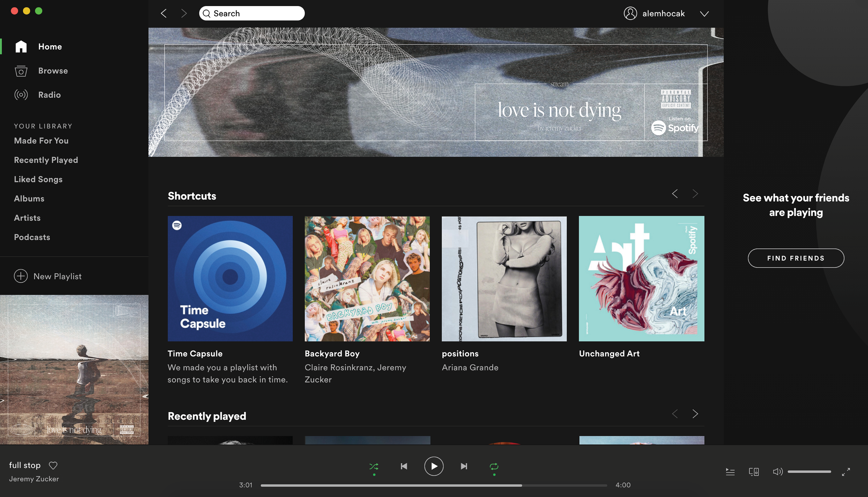Open Artists in Your Library
This screenshot has width=868, height=497.
click(x=27, y=218)
